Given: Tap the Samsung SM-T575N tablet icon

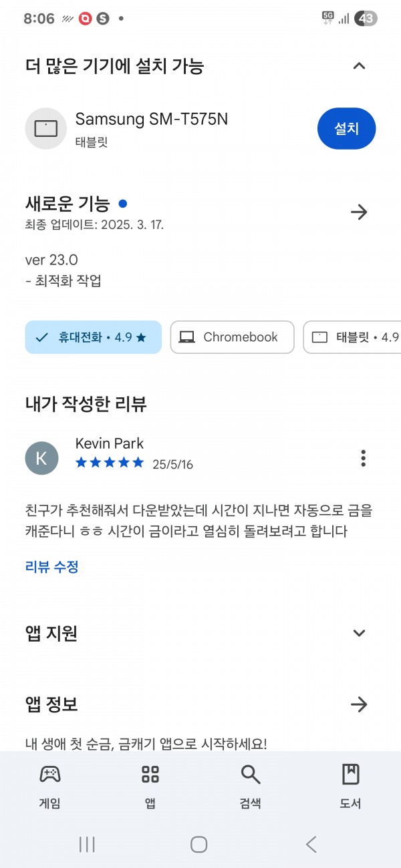Looking at the screenshot, I should [x=46, y=128].
